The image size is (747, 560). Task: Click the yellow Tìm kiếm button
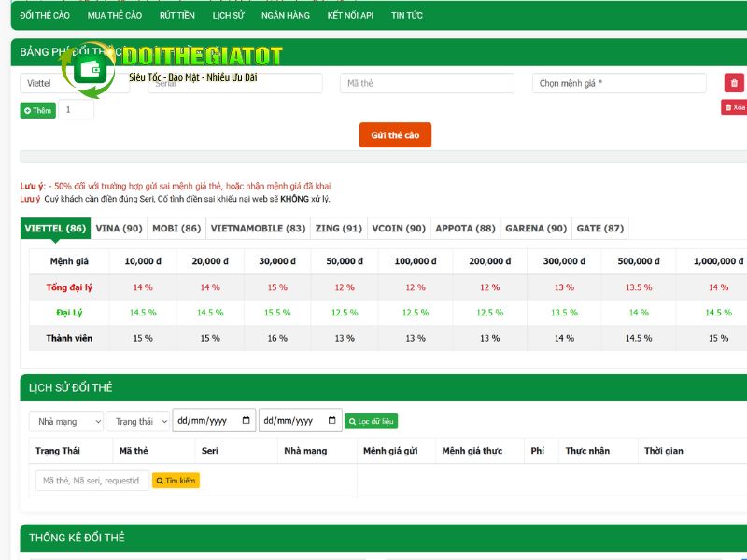pos(176,481)
